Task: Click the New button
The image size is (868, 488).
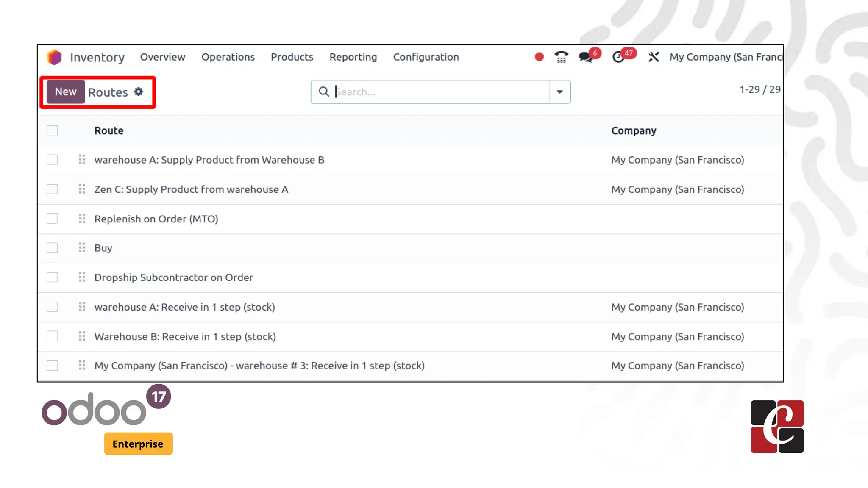Action: pos(66,91)
